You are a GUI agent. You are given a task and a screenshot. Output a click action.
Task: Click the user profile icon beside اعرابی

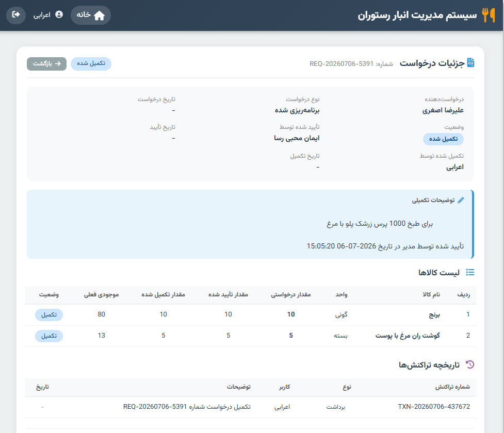(x=59, y=14)
